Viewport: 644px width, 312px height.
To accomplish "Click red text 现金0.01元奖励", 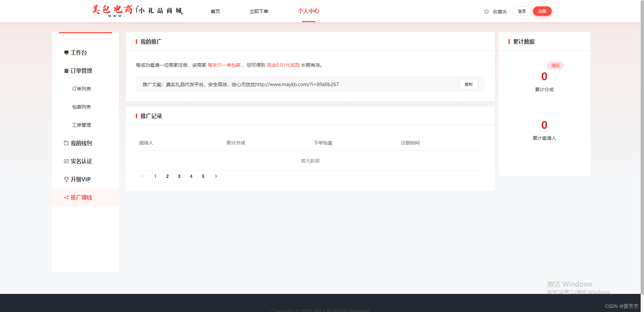I will 283,65.
